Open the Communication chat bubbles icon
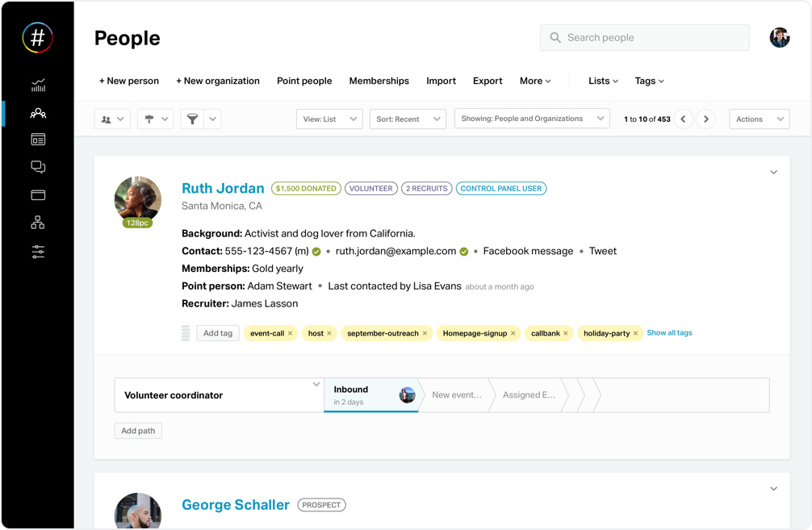 pyautogui.click(x=38, y=167)
